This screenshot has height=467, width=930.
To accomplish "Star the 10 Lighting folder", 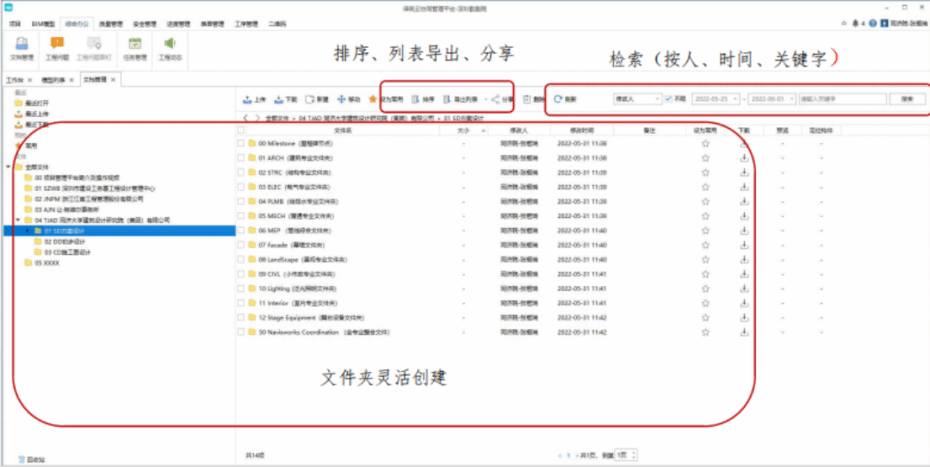I will pos(705,288).
